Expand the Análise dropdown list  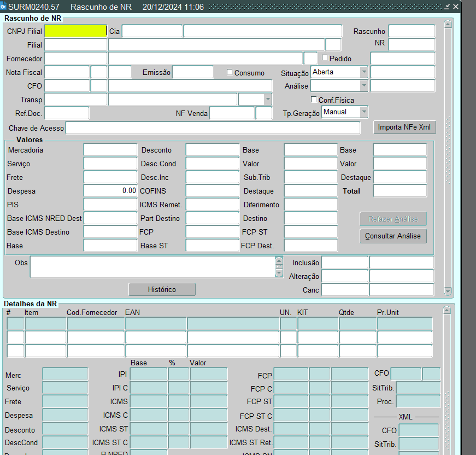coord(363,86)
